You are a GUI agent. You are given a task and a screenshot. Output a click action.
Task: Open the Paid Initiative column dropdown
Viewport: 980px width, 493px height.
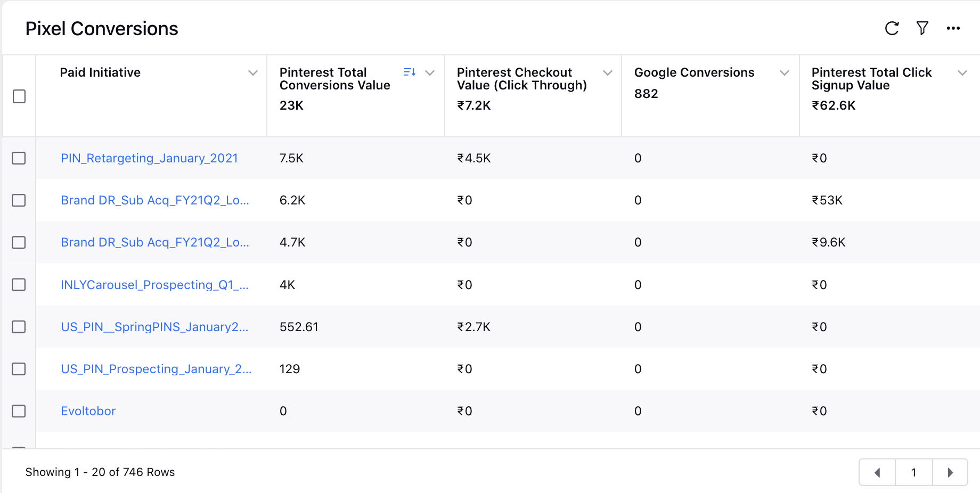click(x=253, y=73)
